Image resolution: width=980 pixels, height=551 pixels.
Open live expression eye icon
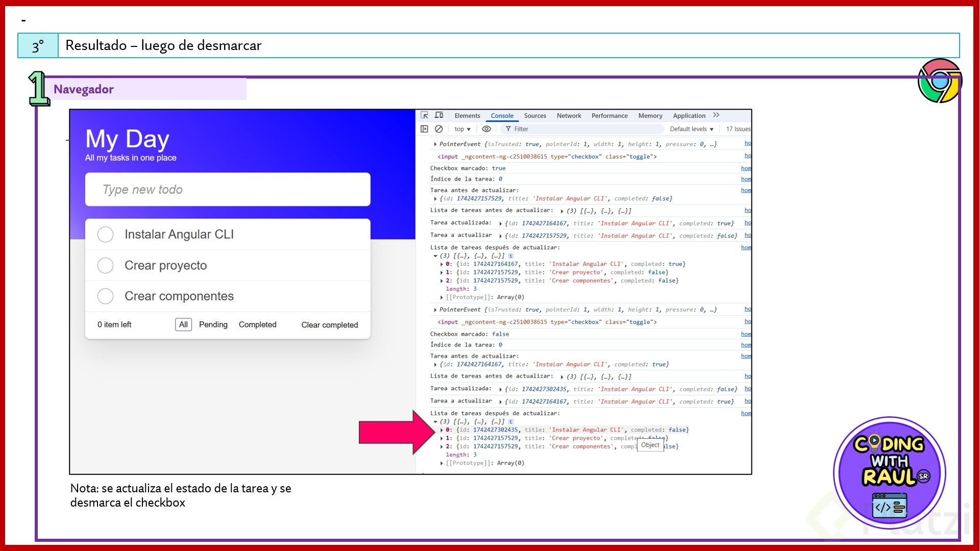[486, 129]
